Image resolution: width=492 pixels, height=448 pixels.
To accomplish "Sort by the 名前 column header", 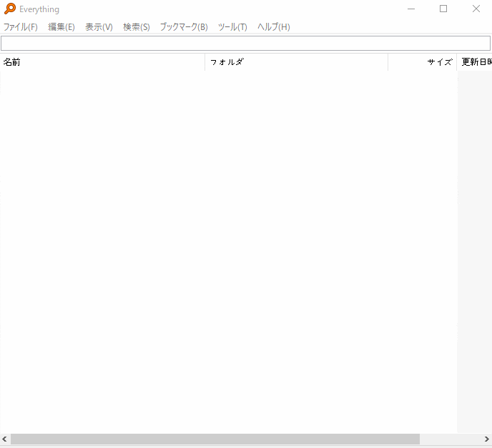I will point(102,62).
